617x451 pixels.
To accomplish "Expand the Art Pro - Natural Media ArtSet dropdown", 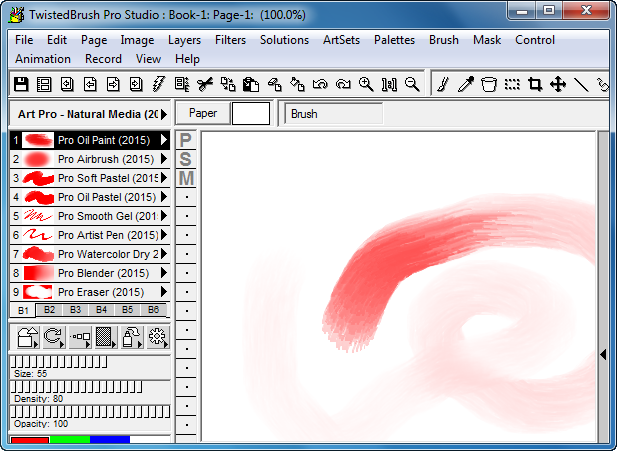I will pyautogui.click(x=164, y=114).
